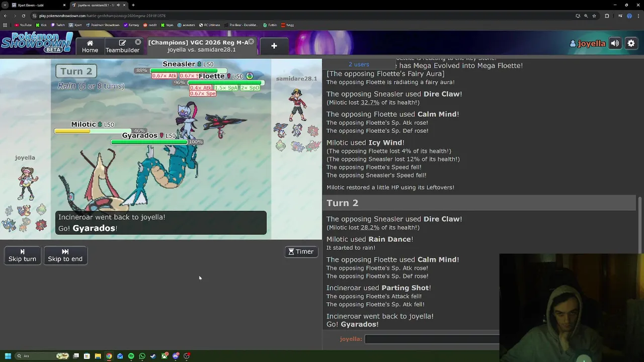Image resolution: width=644 pixels, height=362 pixels.
Task: Open the Fantasy bookmark
Action: click(x=131, y=25)
